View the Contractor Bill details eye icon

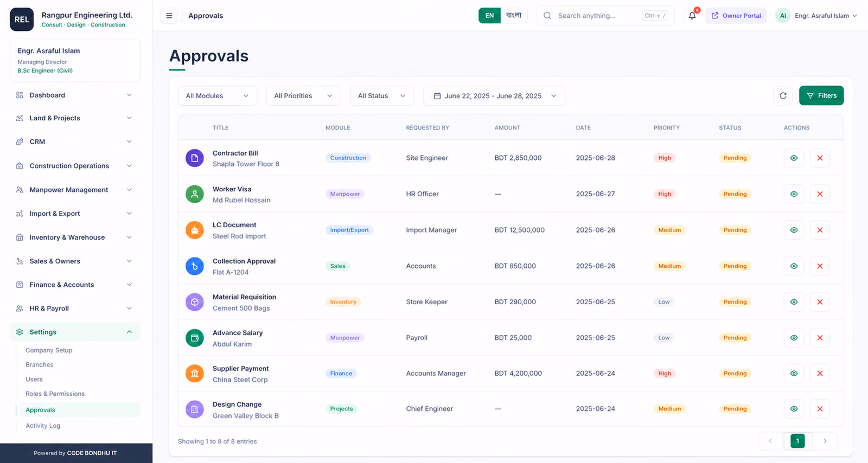coord(794,158)
